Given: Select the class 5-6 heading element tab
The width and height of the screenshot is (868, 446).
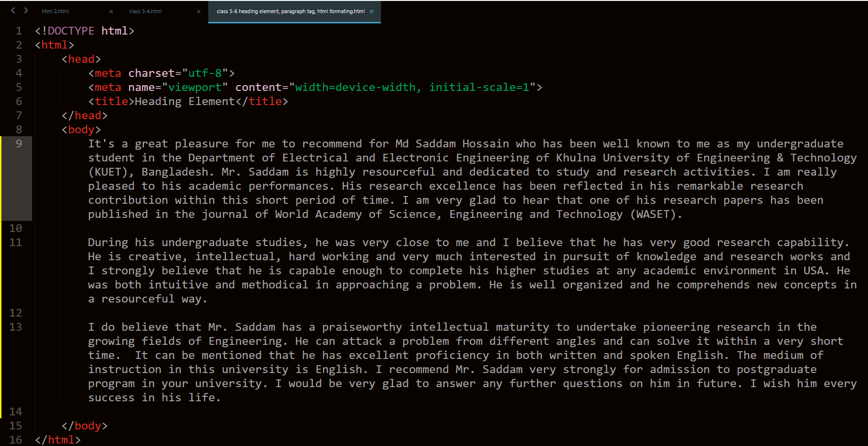Looking at the screenshot, I should pos(290,11).
